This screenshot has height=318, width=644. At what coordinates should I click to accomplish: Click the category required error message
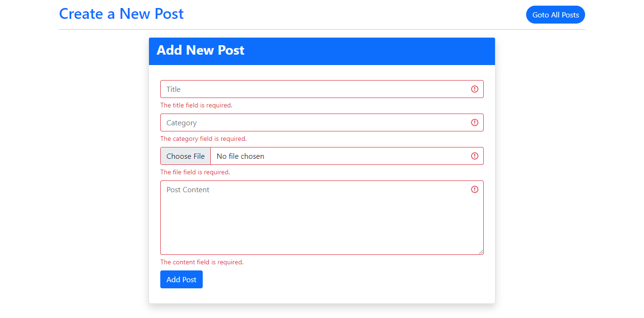(203, 139)
